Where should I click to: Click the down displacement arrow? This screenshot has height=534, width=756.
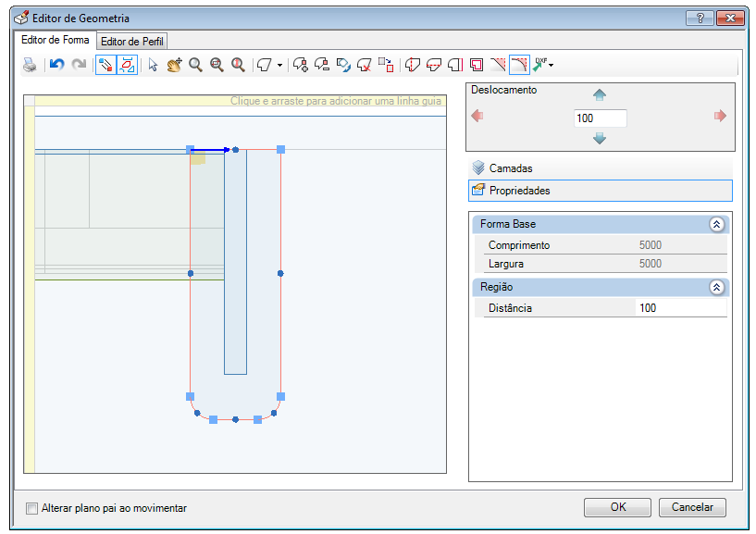(x=600, y=139)
